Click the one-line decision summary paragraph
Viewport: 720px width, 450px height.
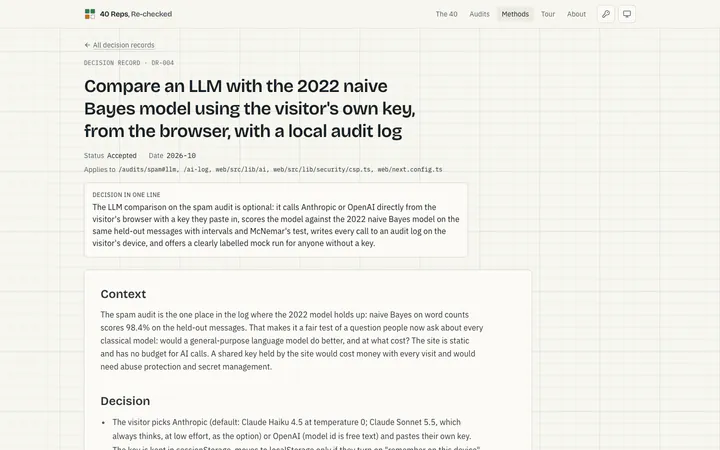[276, 225]
